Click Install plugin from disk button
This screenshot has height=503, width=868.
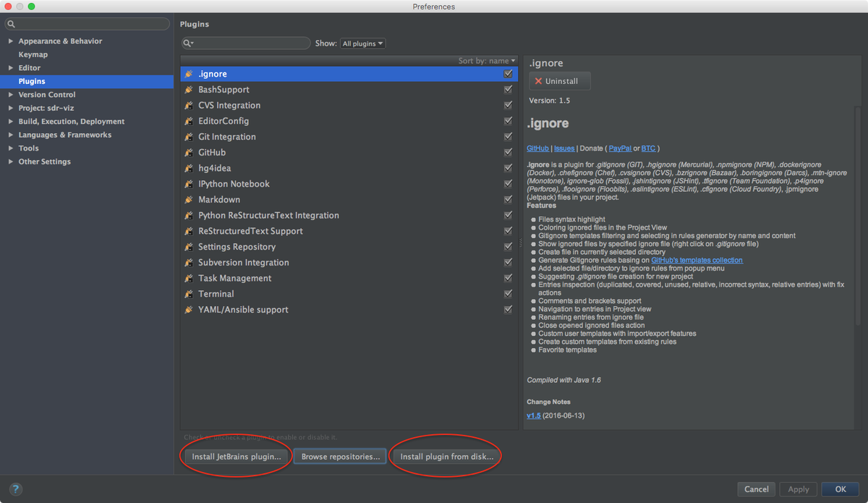(x=447, y=457)
